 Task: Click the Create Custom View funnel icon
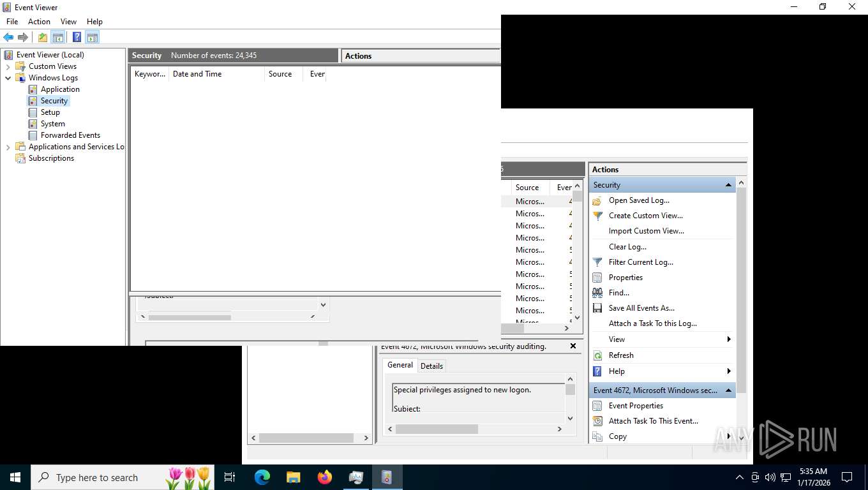pos(597,216)
